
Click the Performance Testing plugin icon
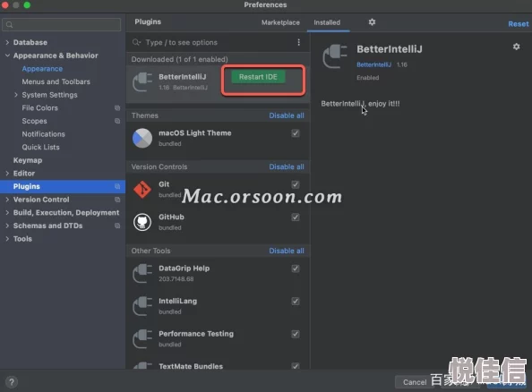142,339
